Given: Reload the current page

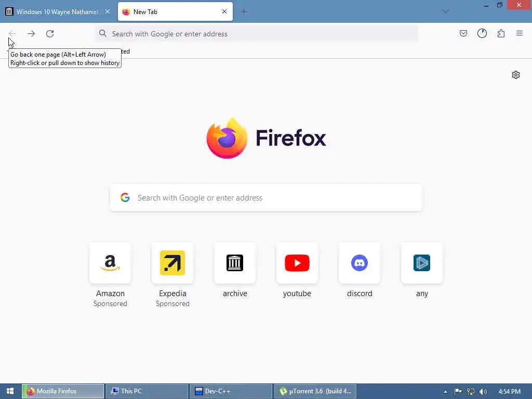Looking at the screenshot, I should point(50,34).
